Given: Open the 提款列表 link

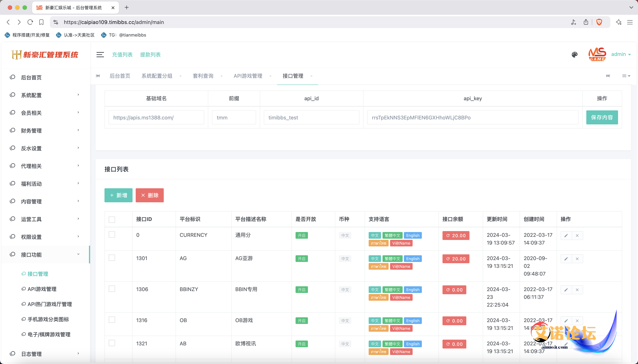Looking at the screenshot, I should pos(150,54).
